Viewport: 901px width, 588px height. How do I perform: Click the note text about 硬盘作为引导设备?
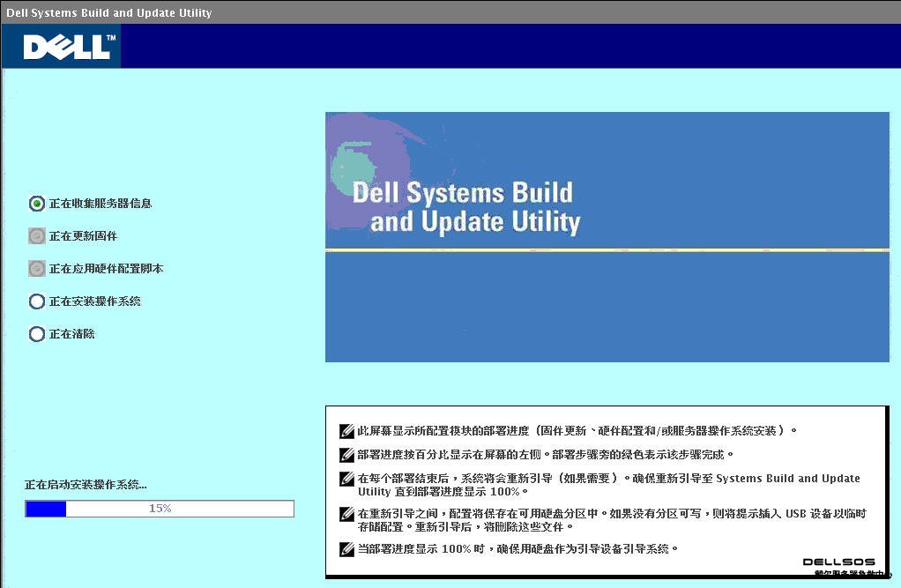tap(518, 549)
